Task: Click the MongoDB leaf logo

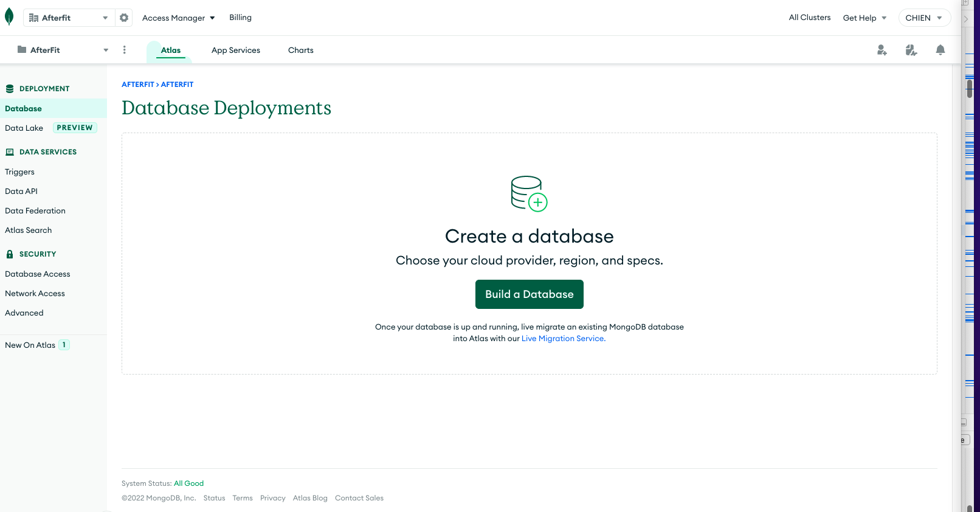Action: tap(9, 17)
